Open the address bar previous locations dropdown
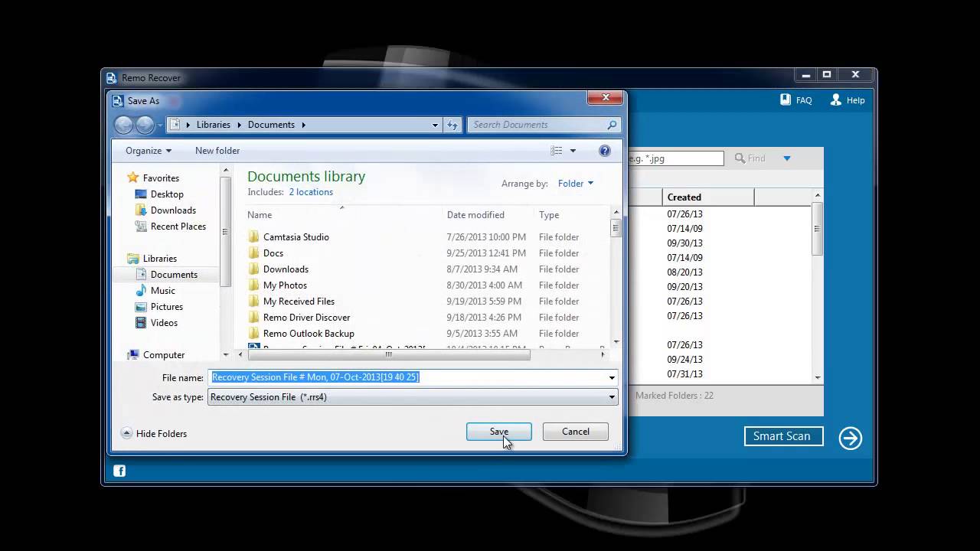Screen dimensions: 980x551 point(435,125)
